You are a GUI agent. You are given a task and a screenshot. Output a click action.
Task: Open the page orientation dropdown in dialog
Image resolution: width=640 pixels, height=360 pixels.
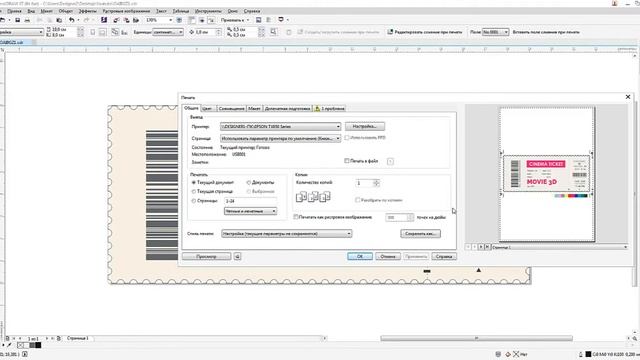(280, 139)
